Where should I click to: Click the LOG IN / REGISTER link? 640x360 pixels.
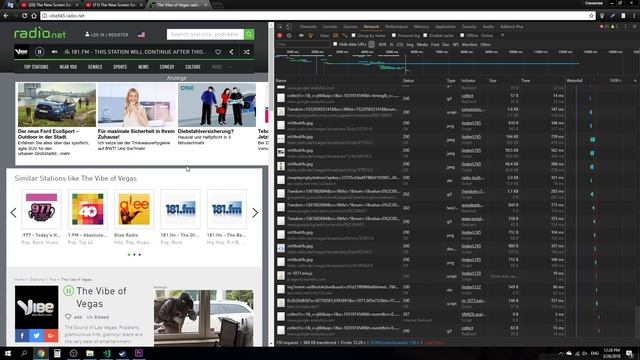(107, 35)
